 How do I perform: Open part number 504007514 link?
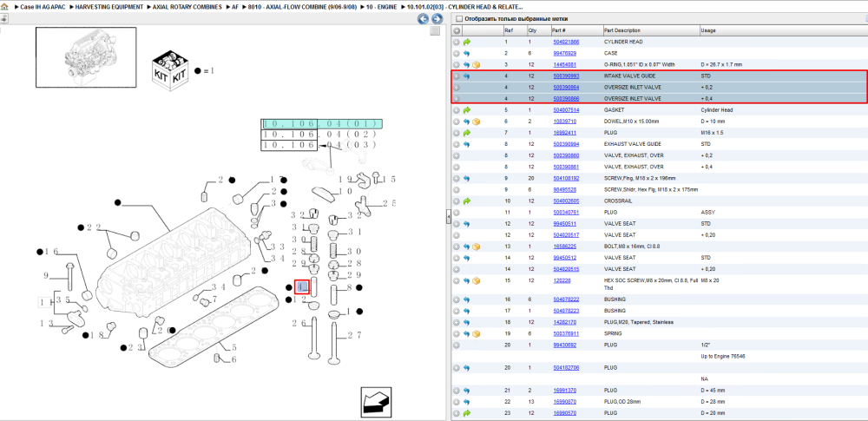tap(566, 110)
